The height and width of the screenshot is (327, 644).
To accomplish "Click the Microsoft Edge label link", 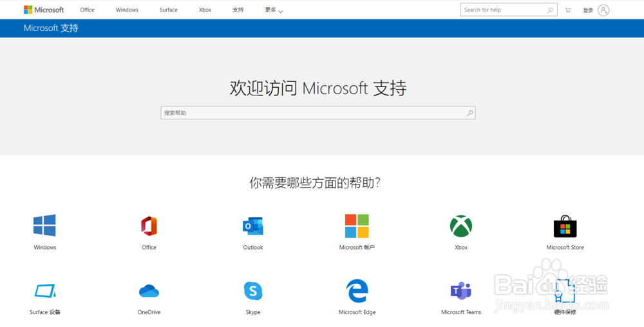I will pos(357,312).
